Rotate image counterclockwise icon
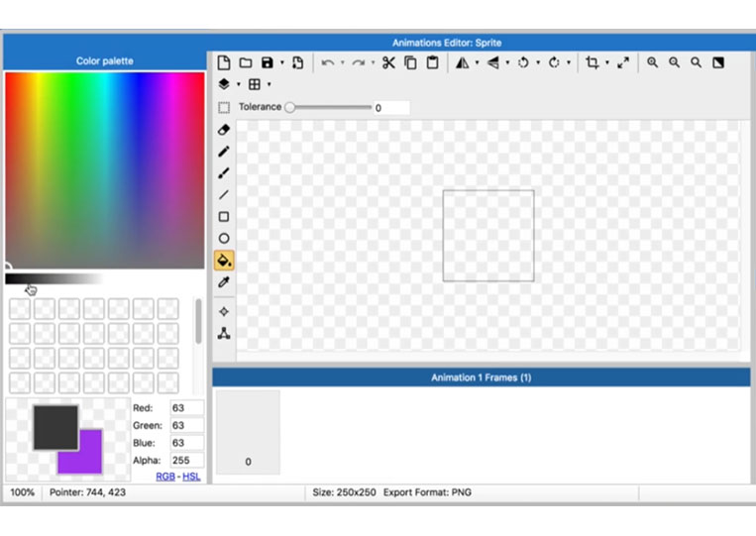The width and height of the screenshot is (756, 536). [x=523, y=62]
